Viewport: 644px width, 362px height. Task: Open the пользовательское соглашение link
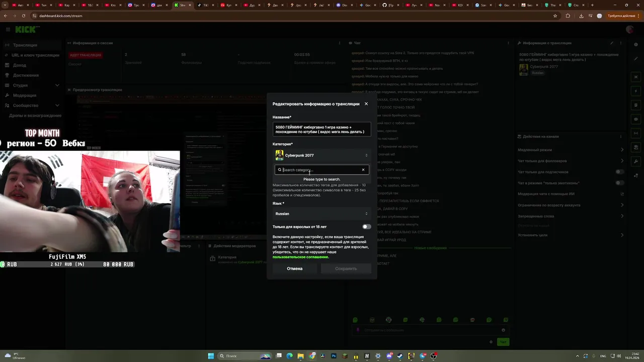(300, 257)
